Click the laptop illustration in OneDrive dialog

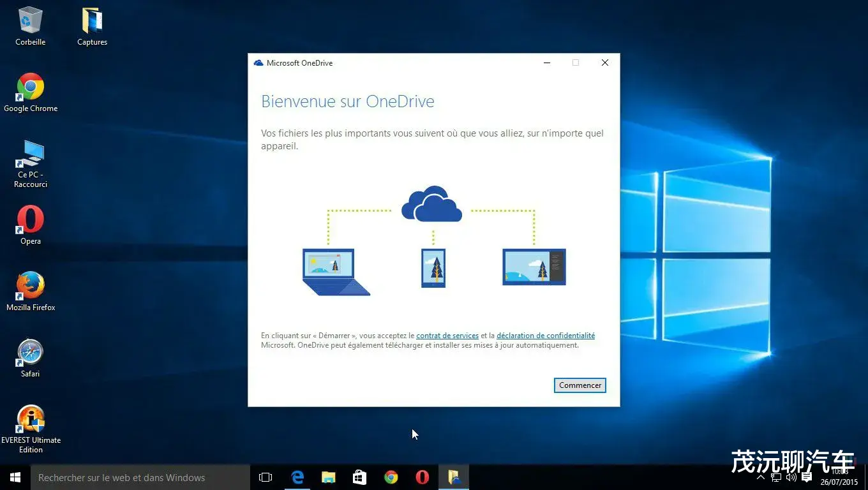[x=336, y=272]
